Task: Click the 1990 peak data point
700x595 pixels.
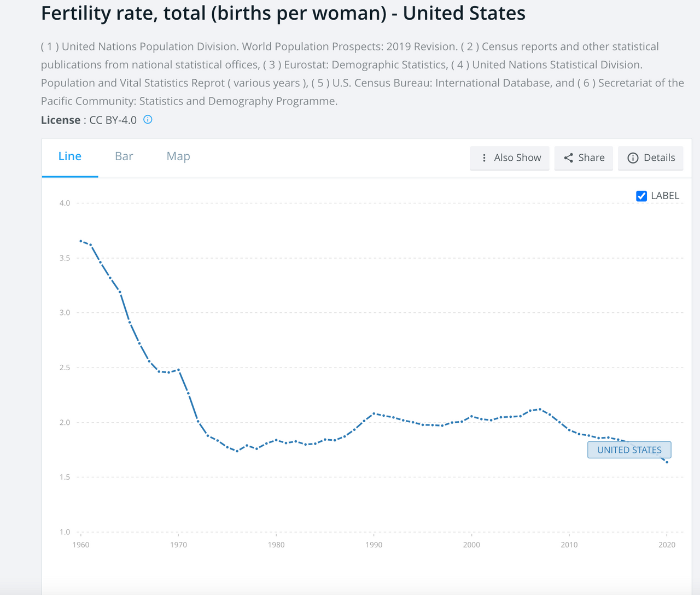Action: (374, 413)
